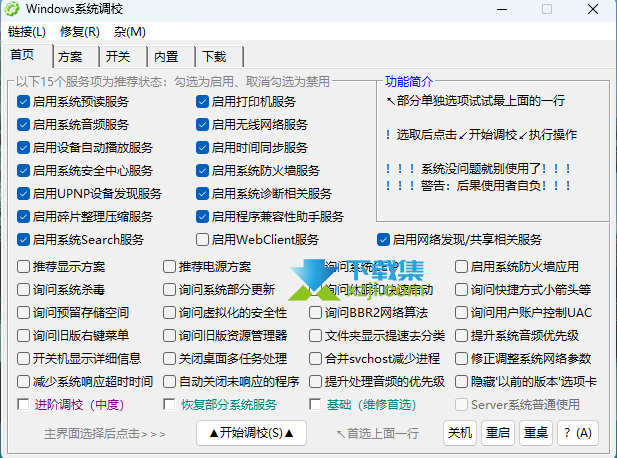
Task: Enable 提升处理音频的优先级
Action: point(315,382)
